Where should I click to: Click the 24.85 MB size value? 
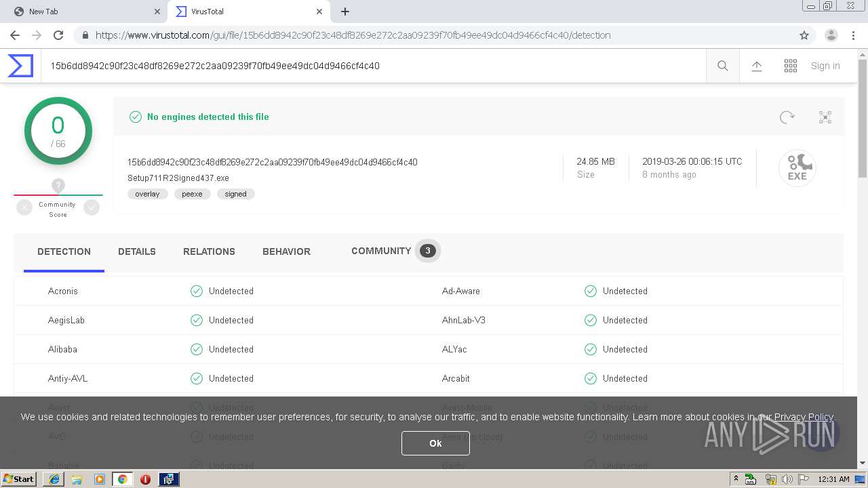coord(595,161)
